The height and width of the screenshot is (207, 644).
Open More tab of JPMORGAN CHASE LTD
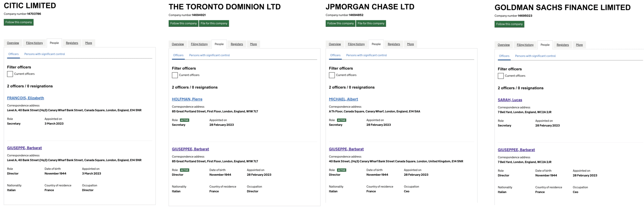pyautogui.click(x=411, y=44)
